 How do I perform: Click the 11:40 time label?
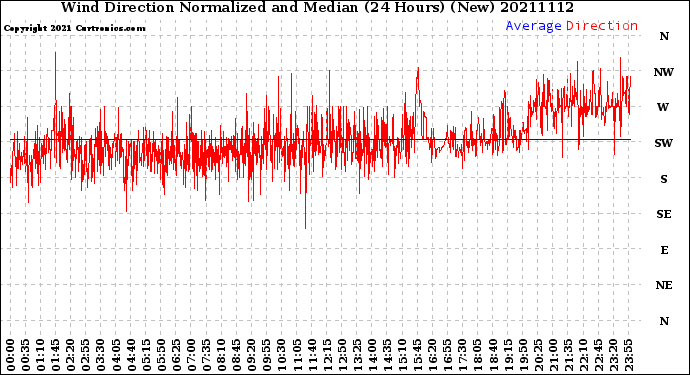tap(312, 355)
